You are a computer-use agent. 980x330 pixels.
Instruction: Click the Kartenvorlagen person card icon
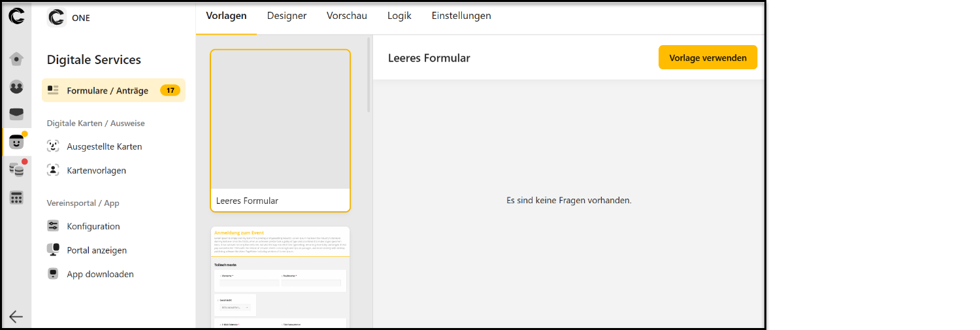[53, 170]
